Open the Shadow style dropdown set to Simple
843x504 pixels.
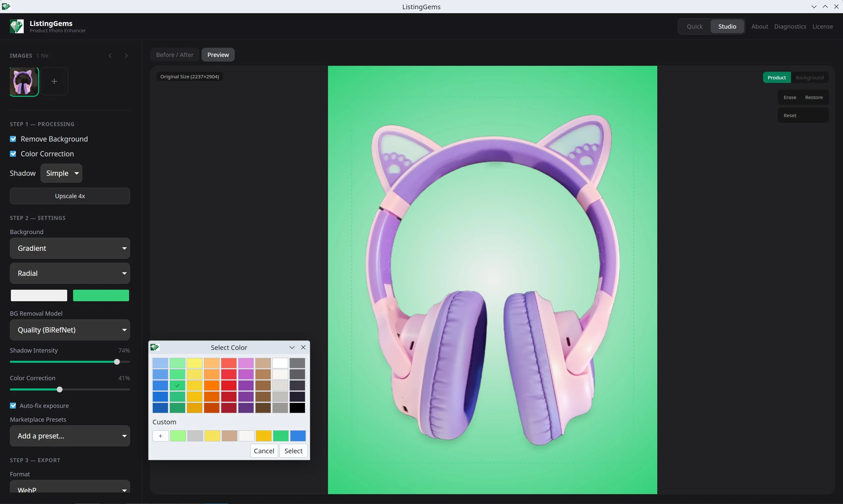(x=62, y=173)
